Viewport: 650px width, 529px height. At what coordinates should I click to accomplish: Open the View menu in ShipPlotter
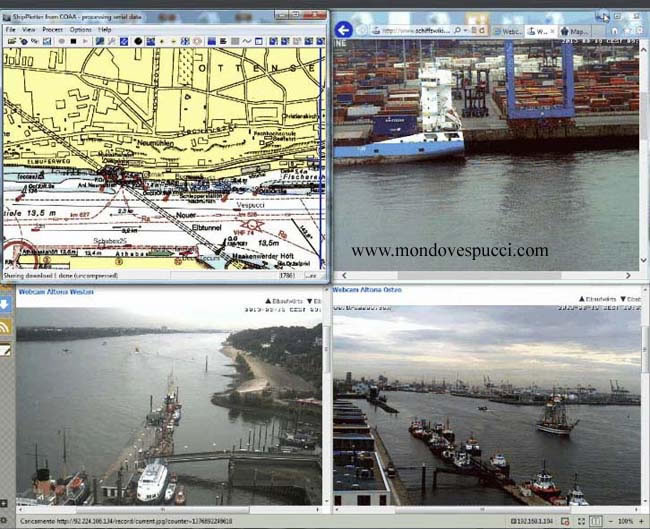click(x=29, y=29)
